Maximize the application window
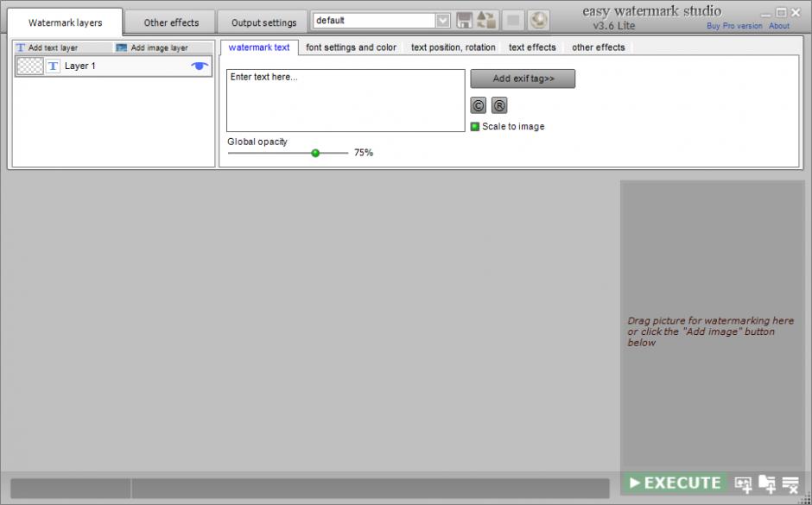Screen dimensions: 812x505 click(782, 12)
